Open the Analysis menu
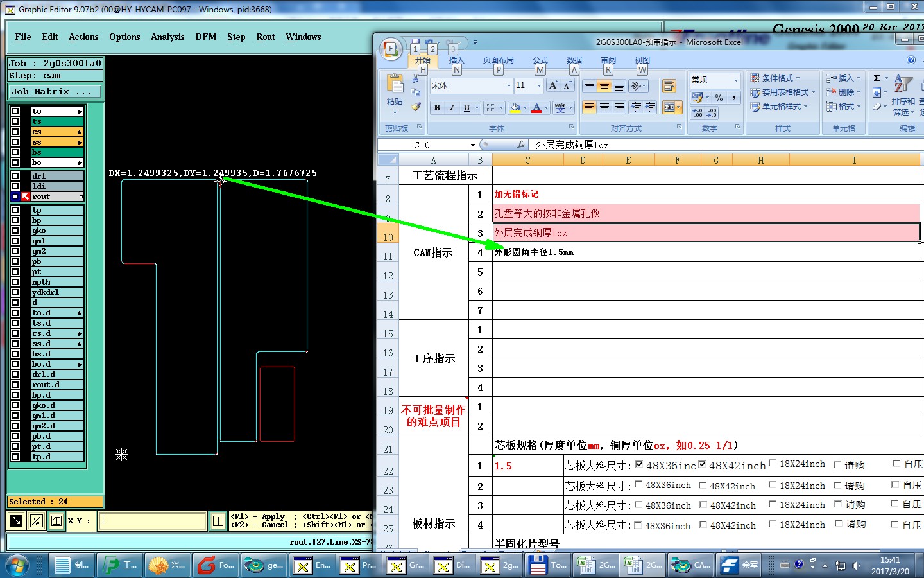This screenshot has height=578, width=924. pos(167,37)
